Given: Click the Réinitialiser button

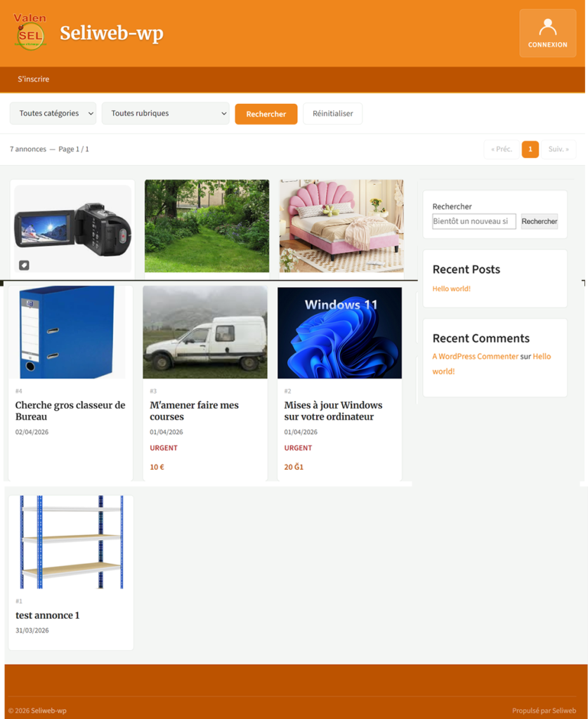Looking at the screenshot, I should (332, 114).
